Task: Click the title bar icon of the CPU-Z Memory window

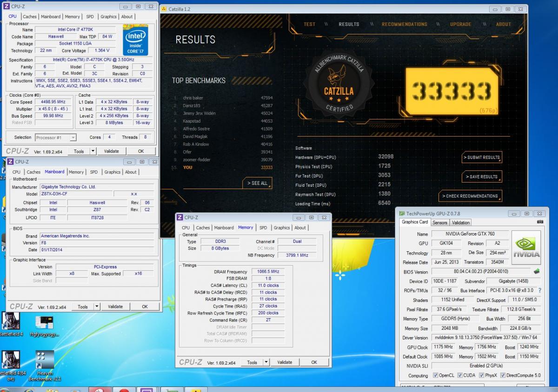Action: point(180,217)
